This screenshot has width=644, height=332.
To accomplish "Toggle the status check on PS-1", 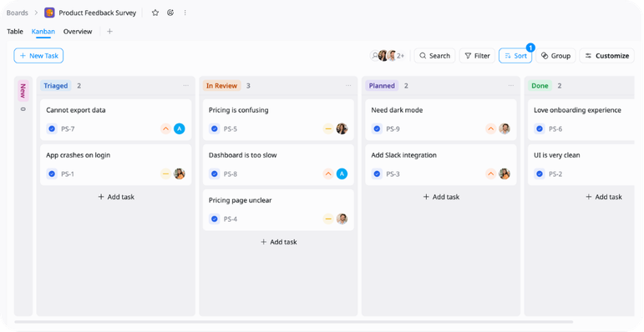I will (x=52, y=174).
